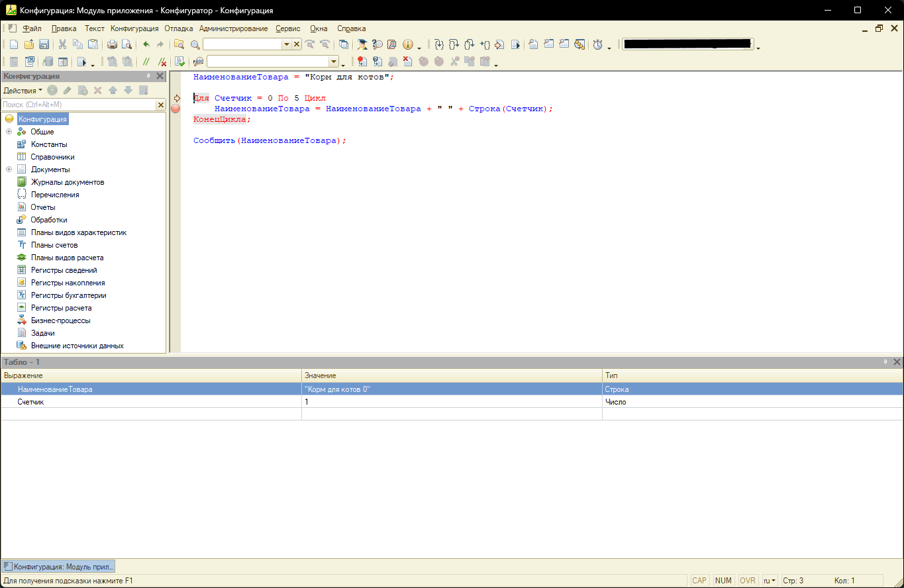This screenshot has height=588, width=904.
Task: Click the magnifier Find icon
Action: pos(195,44)
